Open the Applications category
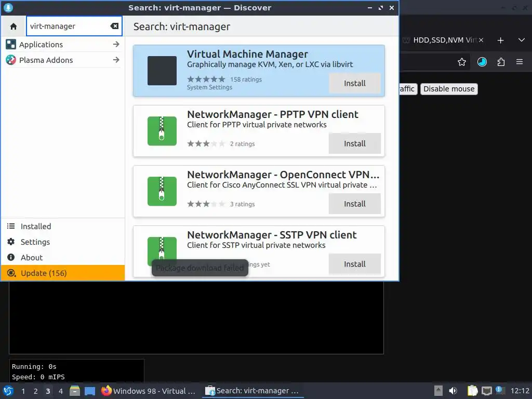532x399 pixels. (x=63, y=45)
